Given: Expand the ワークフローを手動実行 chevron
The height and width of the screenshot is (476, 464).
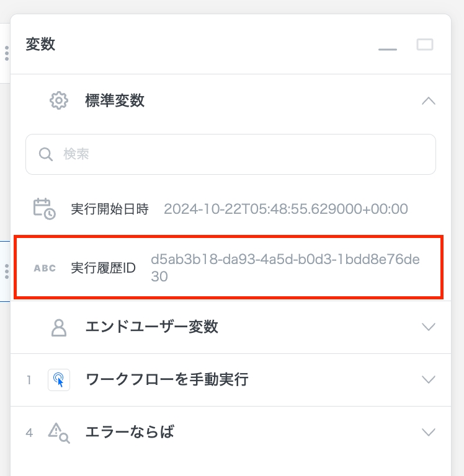Looking at the screenshot, I should [428, 379].
